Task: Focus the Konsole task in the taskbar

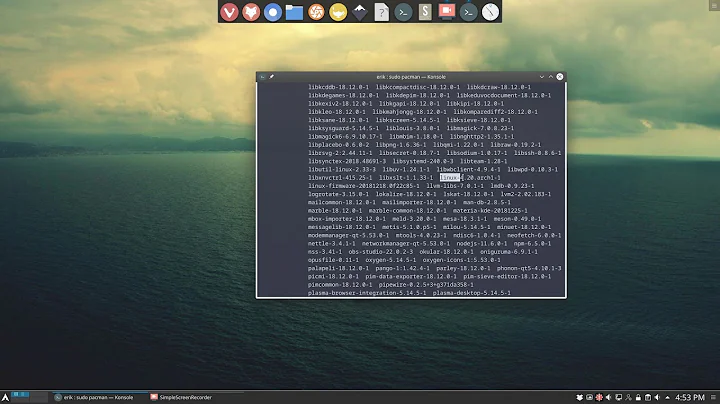Action: [98, 398]
